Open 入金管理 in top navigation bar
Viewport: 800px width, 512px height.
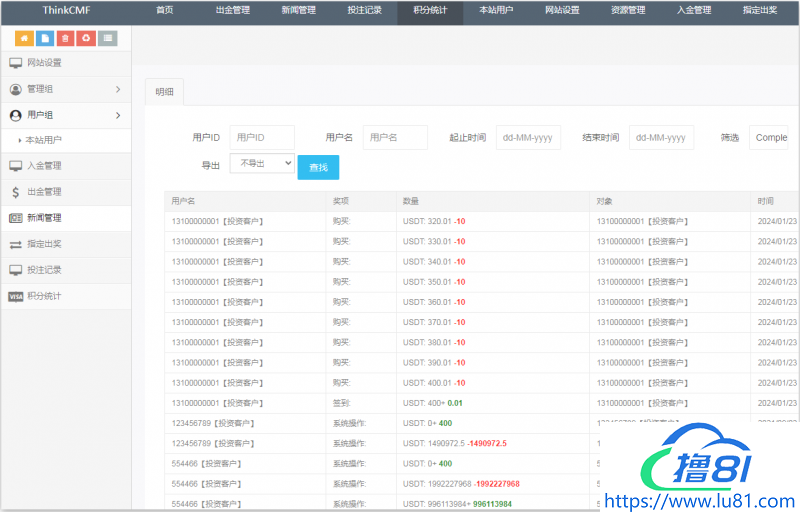[x=694, y=11]
